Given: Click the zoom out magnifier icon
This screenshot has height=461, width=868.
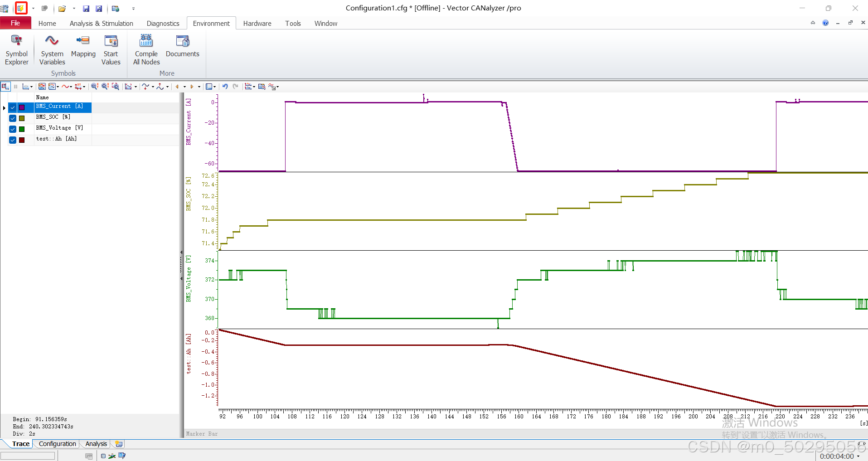Looking at the screenshot, I should [x=94, y=86].
